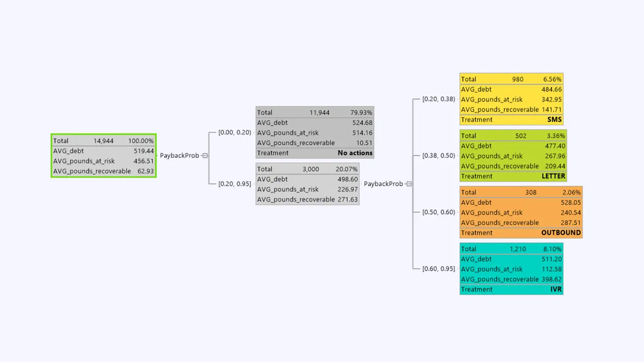Click AVG_pounds_at_risk 267.96 row

pos(513,156)
